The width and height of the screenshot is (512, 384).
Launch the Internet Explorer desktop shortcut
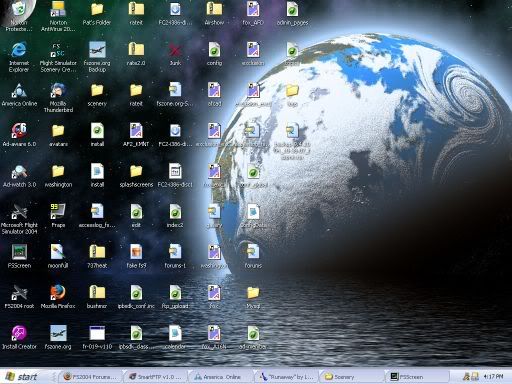pyautogui.click(x=19, y=49)
